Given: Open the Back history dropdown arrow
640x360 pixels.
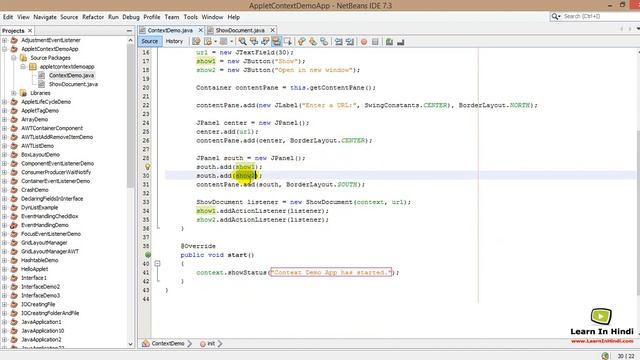Looking at the screenshot, I should pyautogui.click(x=216, y=42).
